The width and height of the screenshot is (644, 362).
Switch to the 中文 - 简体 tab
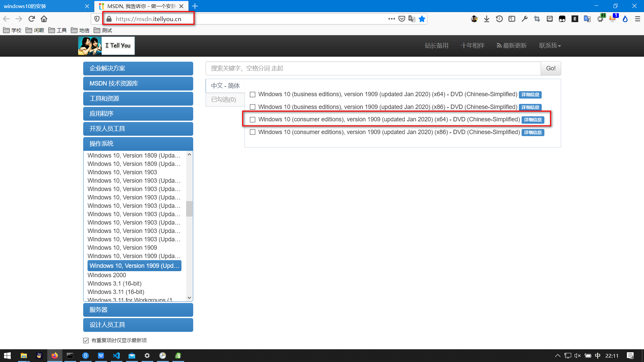(225, 86)
